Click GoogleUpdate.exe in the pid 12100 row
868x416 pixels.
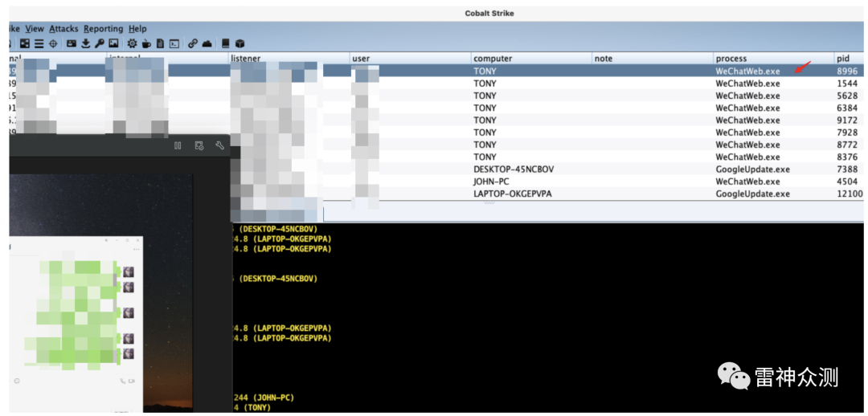(752, 194)
